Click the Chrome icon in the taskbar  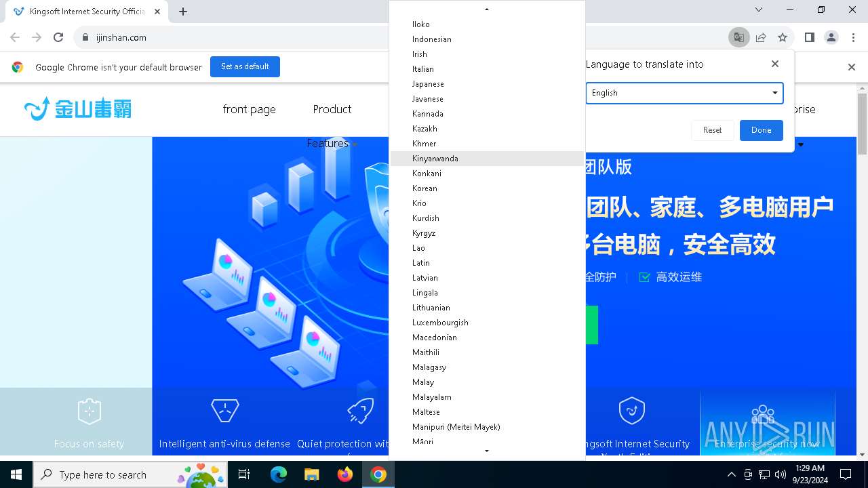tap(378, 474)
